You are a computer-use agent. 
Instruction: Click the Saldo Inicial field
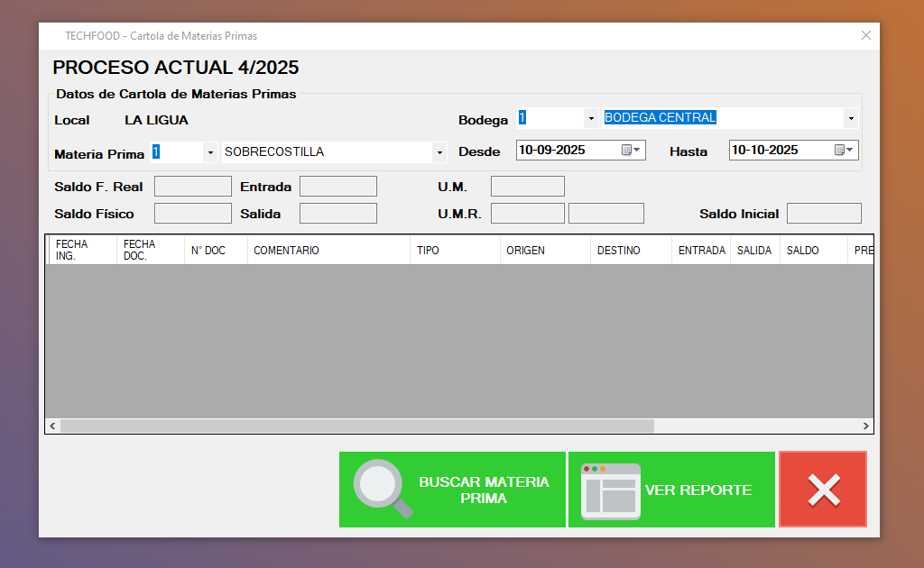pos(824,214)
